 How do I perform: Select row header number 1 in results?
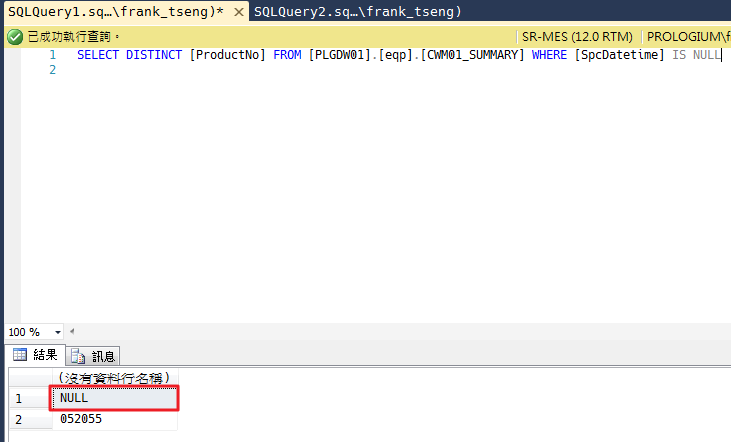tap(16, 398)
